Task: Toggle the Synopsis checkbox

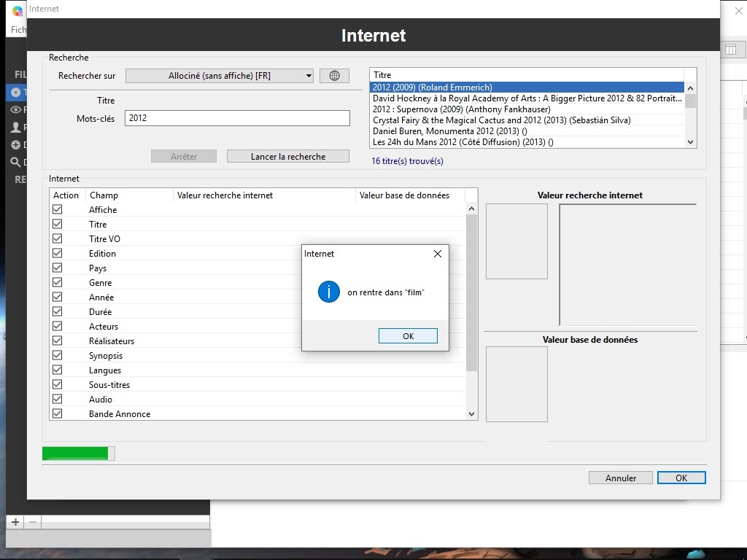Action: 57,355
